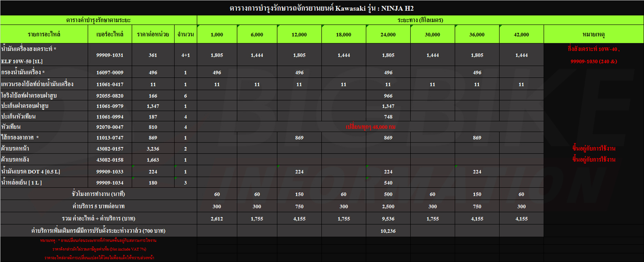
Task: Select the 2,500 service fee cell
Action: pyautogui.click(x=388, y=206)
